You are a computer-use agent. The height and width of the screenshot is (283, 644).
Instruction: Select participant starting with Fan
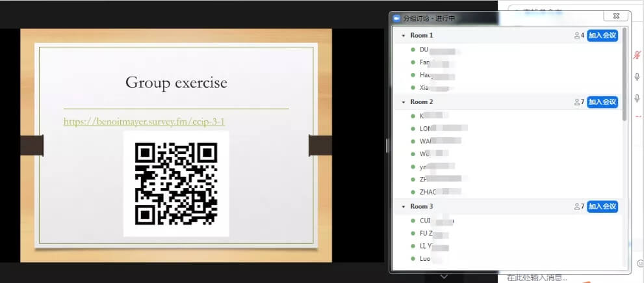[x=436, y=62]
